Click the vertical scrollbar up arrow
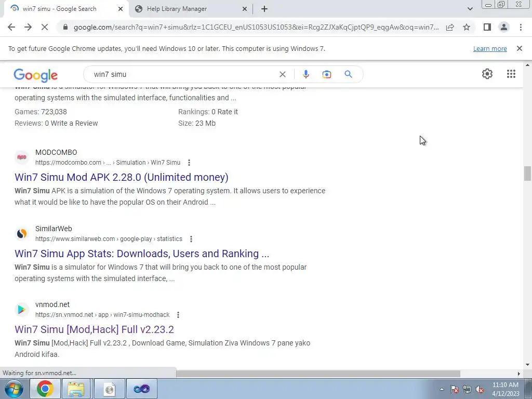The width and height of the screenshot is (532, 399). coord(527,65)
